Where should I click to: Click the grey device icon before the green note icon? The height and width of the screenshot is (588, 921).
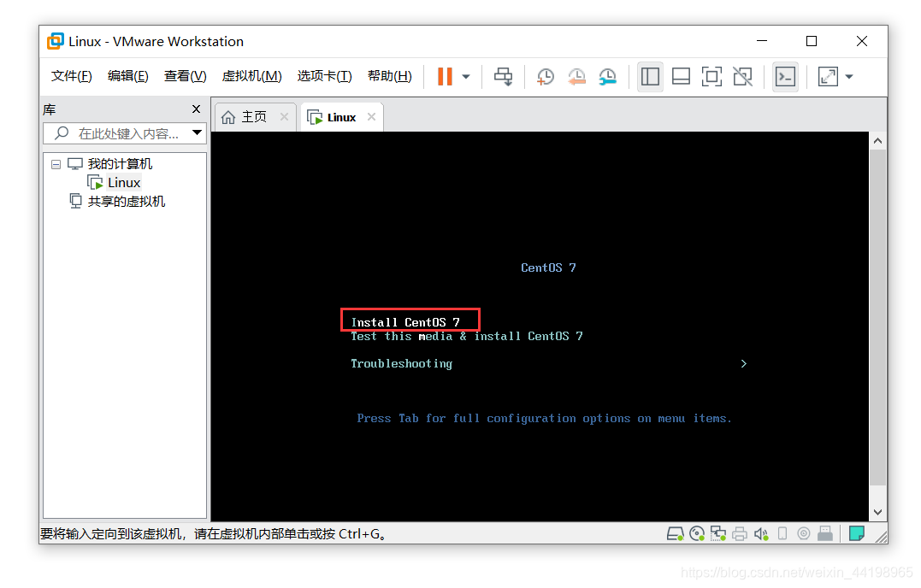[824, 533]
